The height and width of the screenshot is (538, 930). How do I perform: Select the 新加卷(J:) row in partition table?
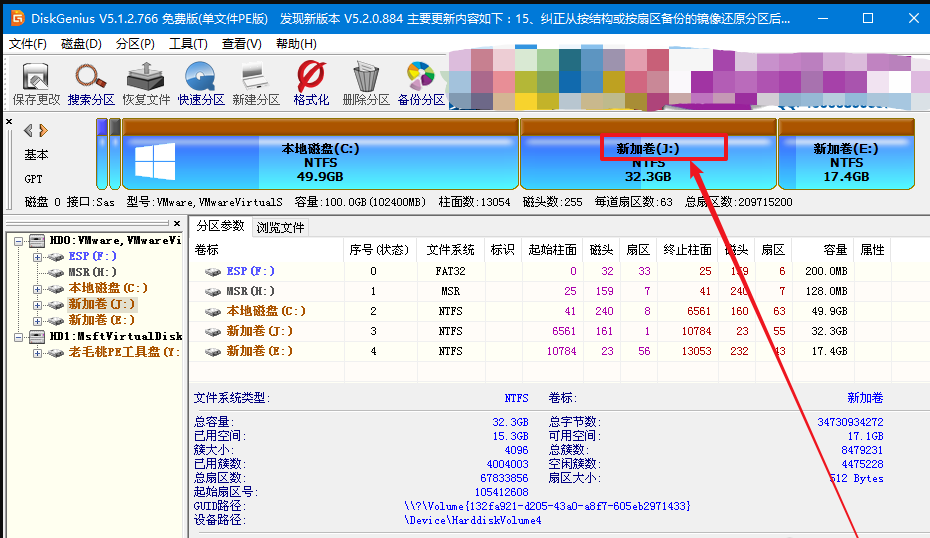(x=259, y=331)
